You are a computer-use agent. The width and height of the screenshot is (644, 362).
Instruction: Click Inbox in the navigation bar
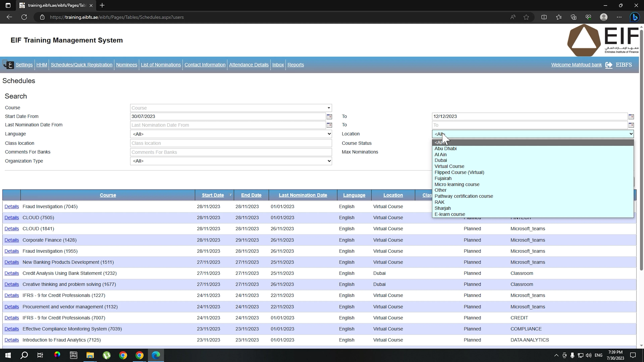pyautogui.click(x=278, y=65)
